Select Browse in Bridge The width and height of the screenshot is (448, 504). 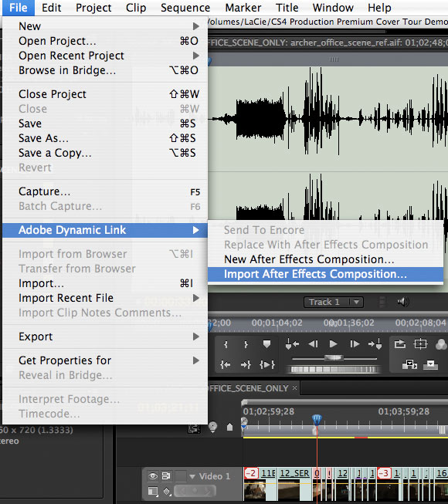(x=105, y=70)
